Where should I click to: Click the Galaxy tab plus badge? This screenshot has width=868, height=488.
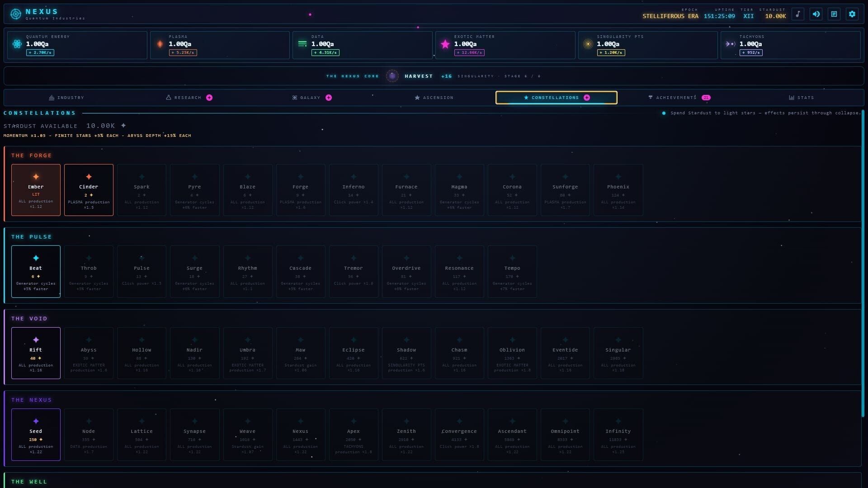[x=329, y=98]
